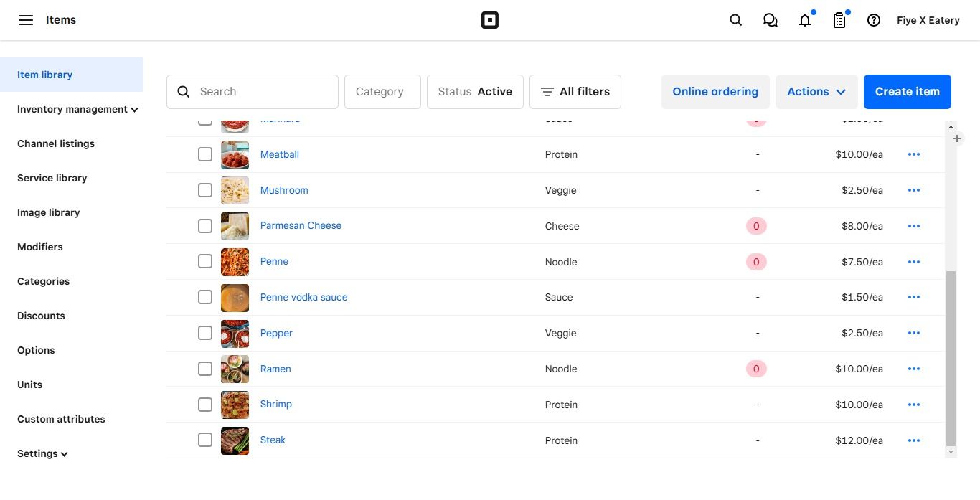Open more options for Steak row
The height and width of the screenshot is (500, 980).
(x=913, y=440)
